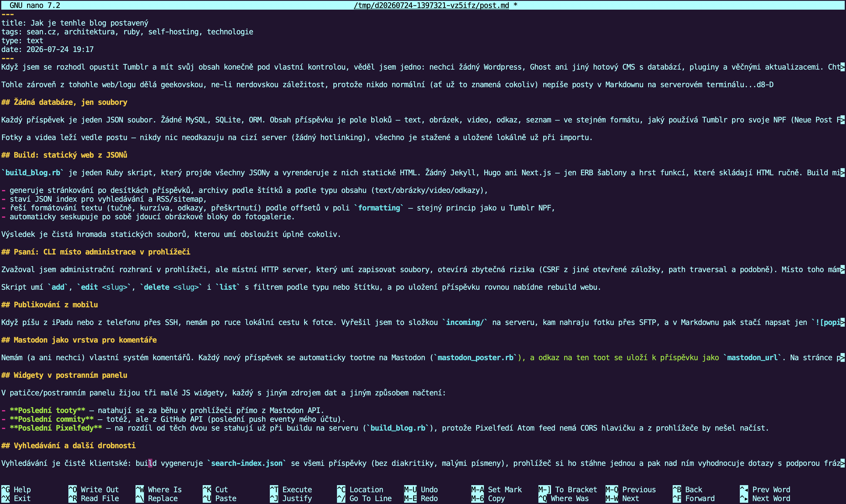Click the ^W Where Is shortcut
Viewport: 846px width, 504px height.
158,489
